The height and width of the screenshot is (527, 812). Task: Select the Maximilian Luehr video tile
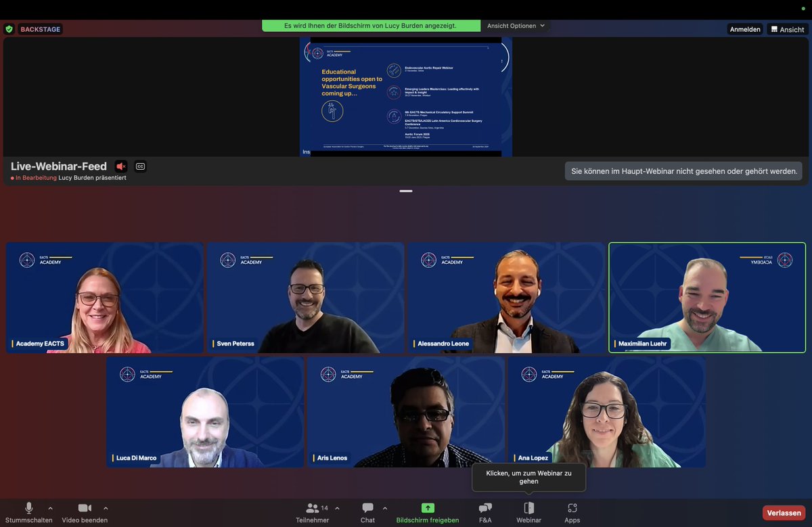[707, 298]
